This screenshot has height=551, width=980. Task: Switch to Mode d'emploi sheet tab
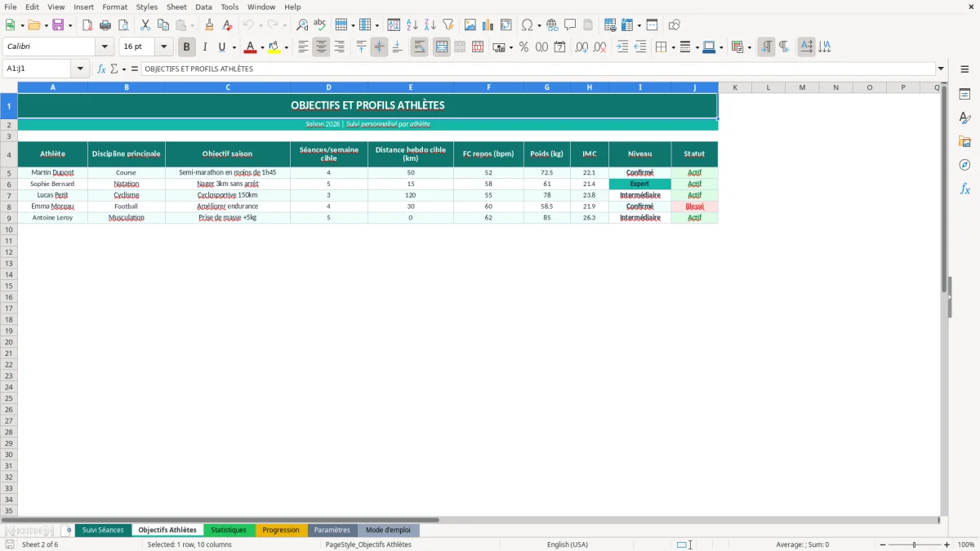pyautogui.click(x=388, y=531)
